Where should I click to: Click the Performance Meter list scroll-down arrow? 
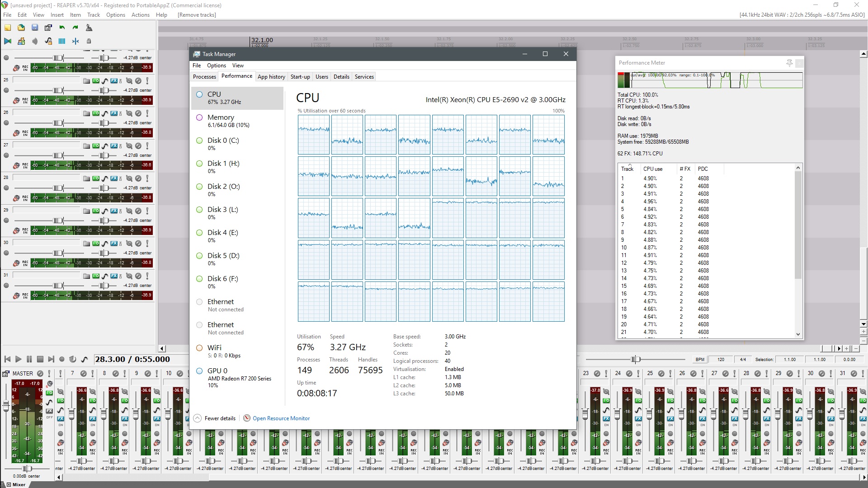798,334
